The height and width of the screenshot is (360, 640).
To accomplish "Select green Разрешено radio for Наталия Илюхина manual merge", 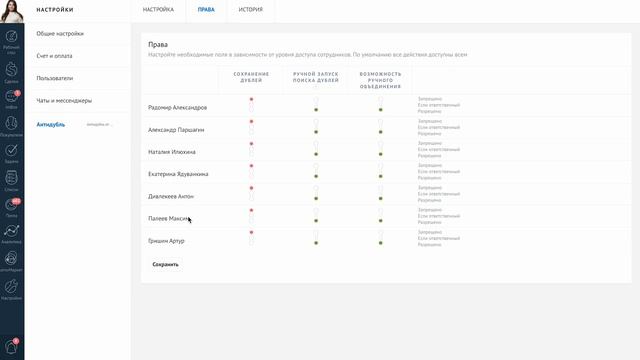I will click(x=380, y=154).
